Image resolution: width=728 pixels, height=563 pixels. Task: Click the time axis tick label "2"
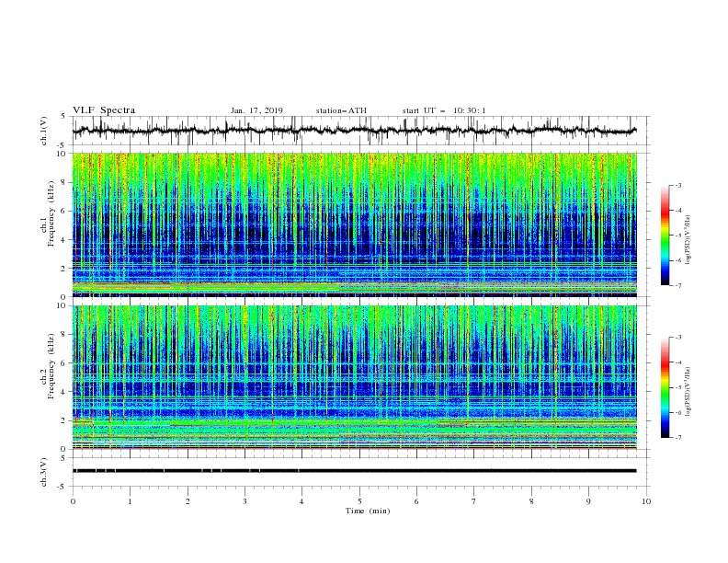click(188, 501)
